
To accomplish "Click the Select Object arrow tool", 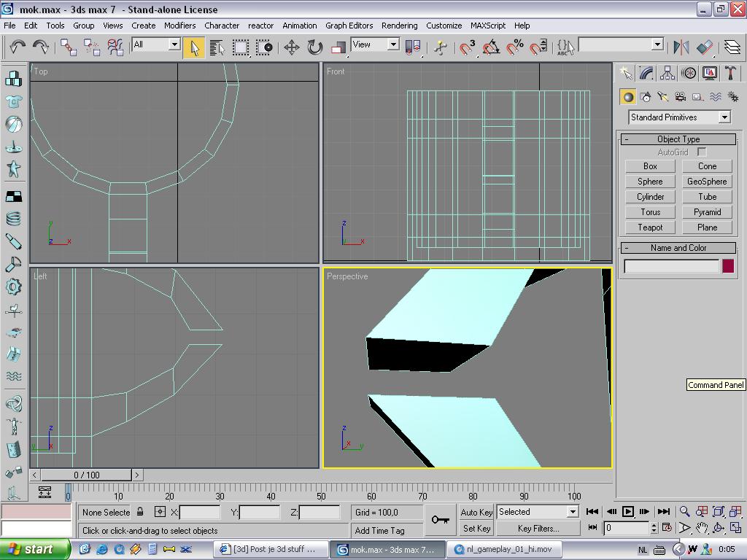I will tap(194, 48).
